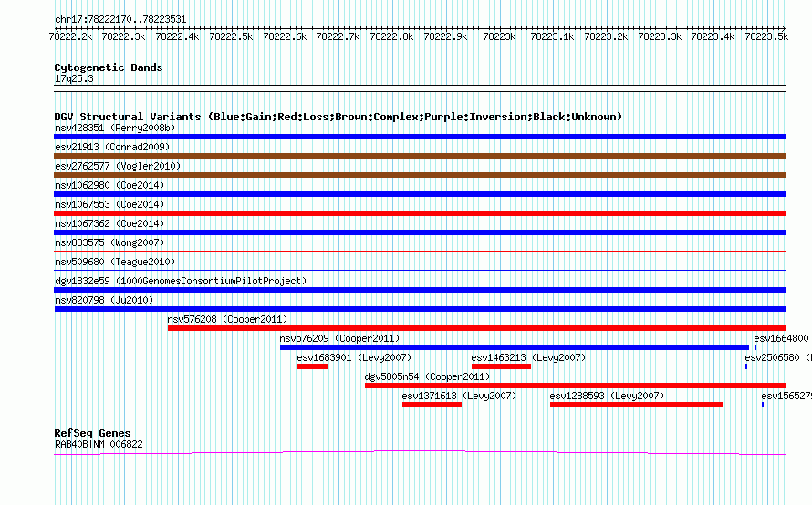The image size is (812, 505).
Task: Click the 78223.5k ruler tick label
Action: click(766, 36)
